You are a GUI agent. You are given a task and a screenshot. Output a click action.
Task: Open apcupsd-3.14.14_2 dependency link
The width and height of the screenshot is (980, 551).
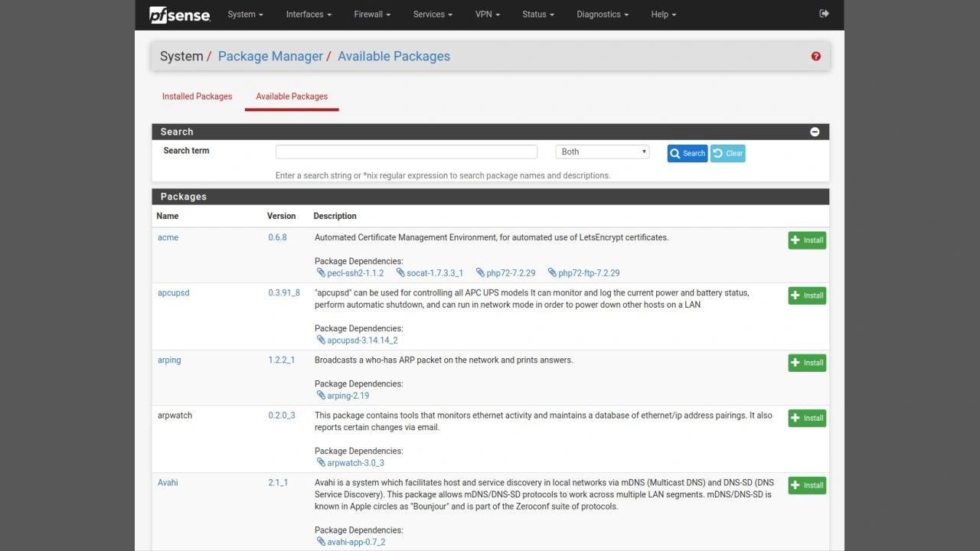point(362,340)
